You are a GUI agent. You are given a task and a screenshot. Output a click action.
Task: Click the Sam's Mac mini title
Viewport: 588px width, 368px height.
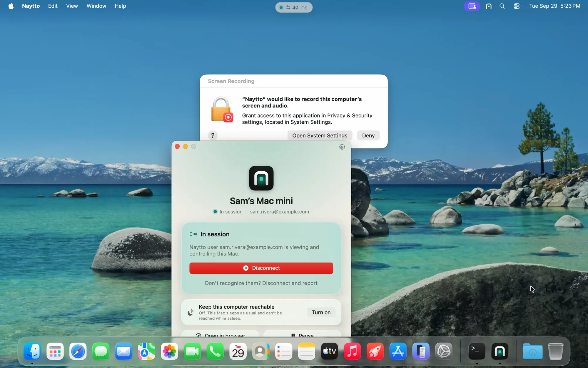261,201
